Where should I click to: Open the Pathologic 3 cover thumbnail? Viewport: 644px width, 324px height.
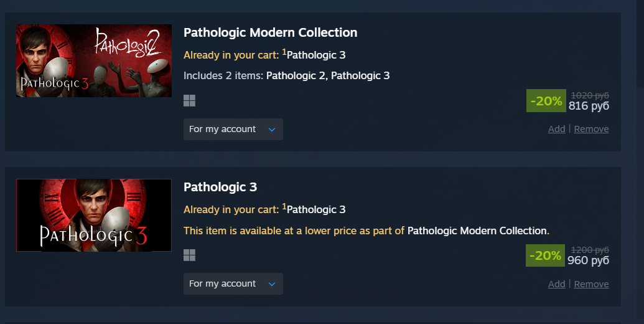pos(93,216)
